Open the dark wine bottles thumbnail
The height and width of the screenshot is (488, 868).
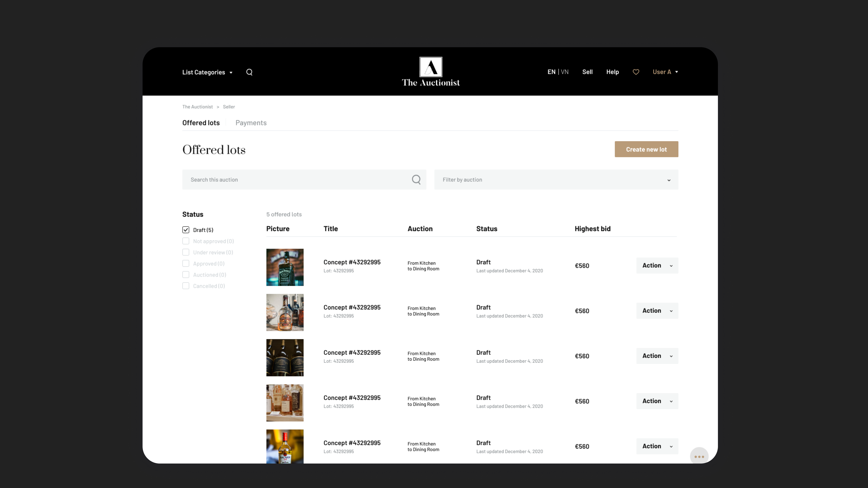(x=285, y=357)
